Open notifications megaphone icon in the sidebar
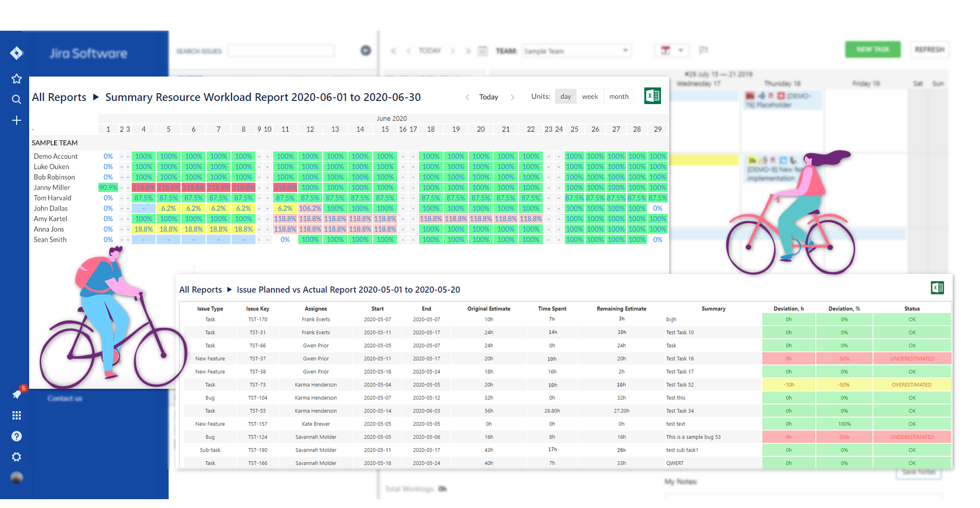 point(17,395)
